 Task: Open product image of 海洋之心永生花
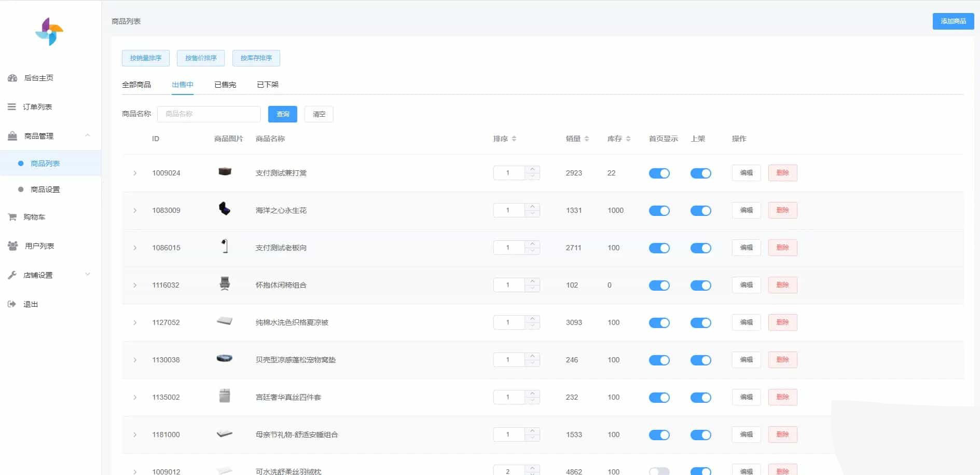click(225, 209)
